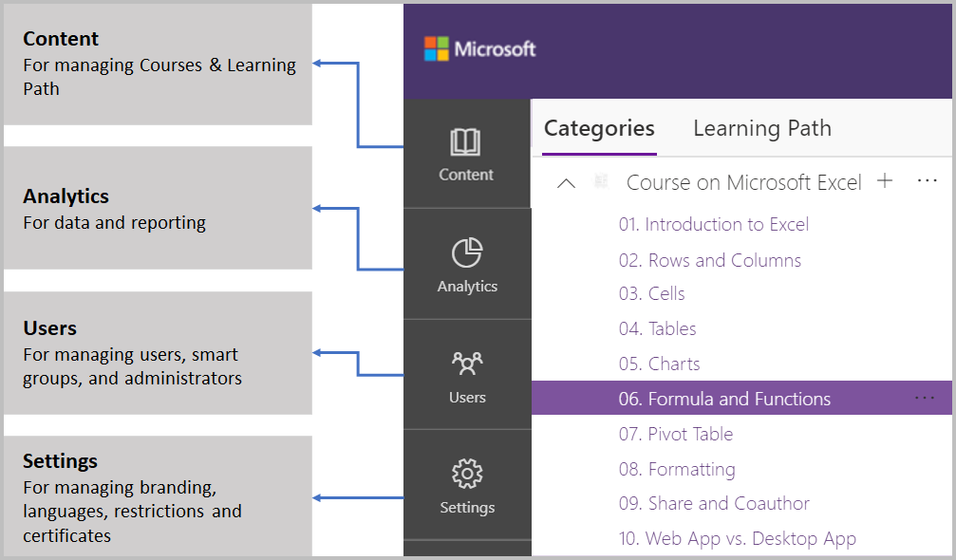Click the Users label in the sidebar
The image size is (956, 560).
click(x=467, y=398)
